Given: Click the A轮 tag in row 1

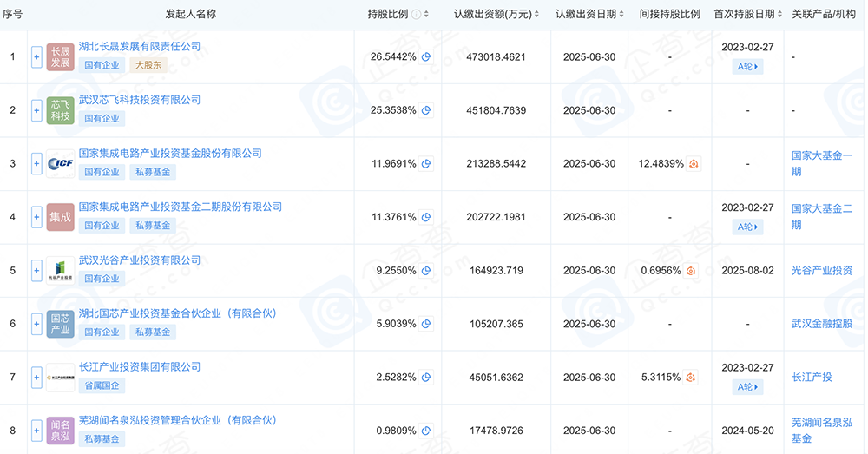Looking at the screenshot, I should coord(747,67).
